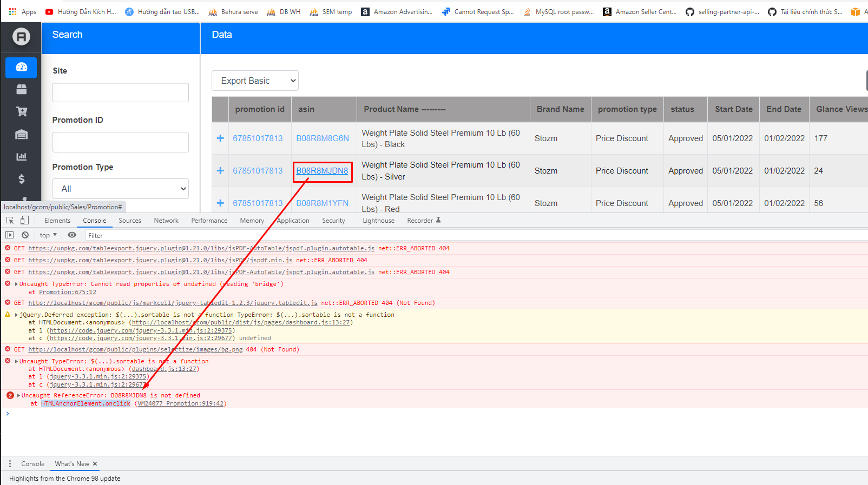Open the console 'top' context dropdown
868x485 pixels.
tap(48, 235)
